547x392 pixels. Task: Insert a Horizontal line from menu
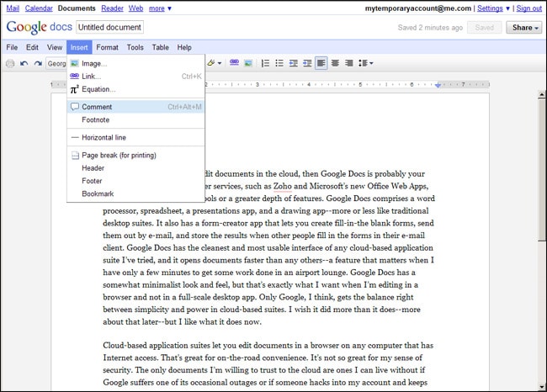tap(135, 137)
